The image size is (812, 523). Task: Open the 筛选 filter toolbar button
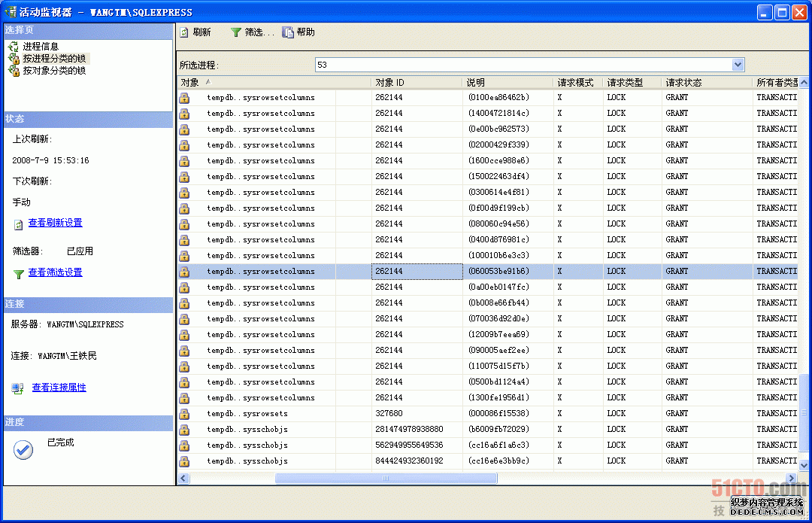point(236,32)
